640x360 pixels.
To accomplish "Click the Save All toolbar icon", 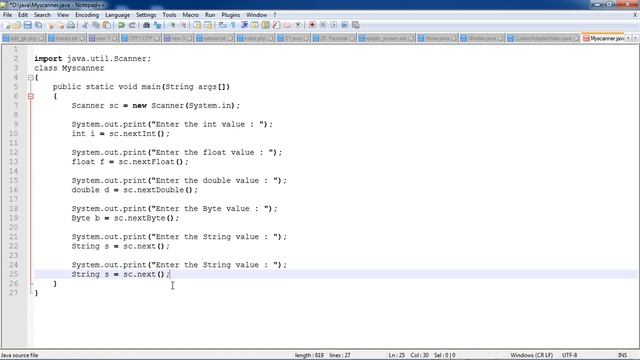I will [38, 25].
